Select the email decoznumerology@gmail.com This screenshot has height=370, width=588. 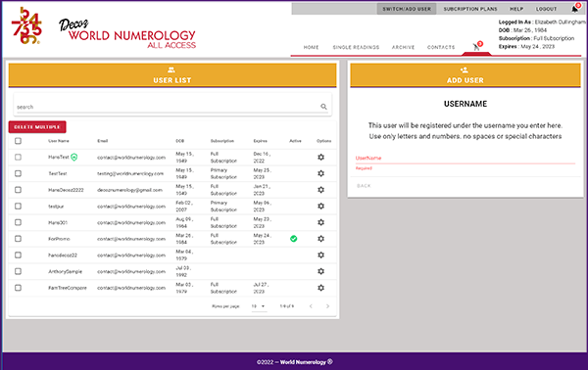[129, 190]
